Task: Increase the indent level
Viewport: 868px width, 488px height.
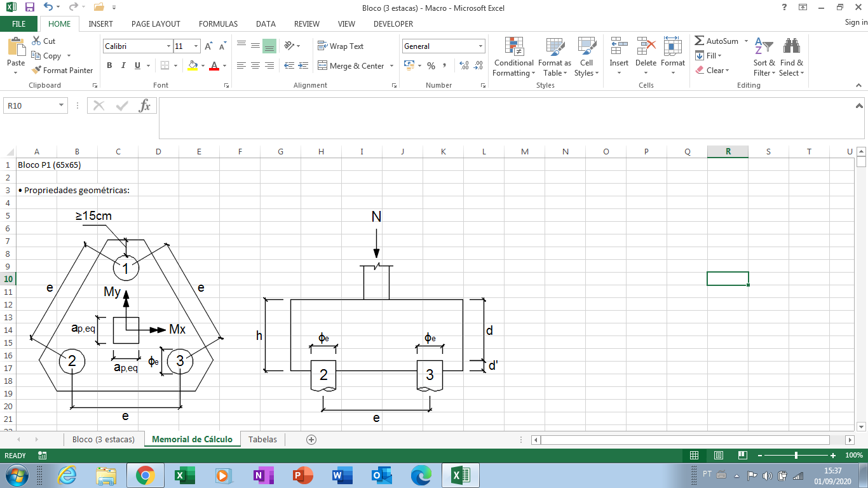Action: point(302,65)
